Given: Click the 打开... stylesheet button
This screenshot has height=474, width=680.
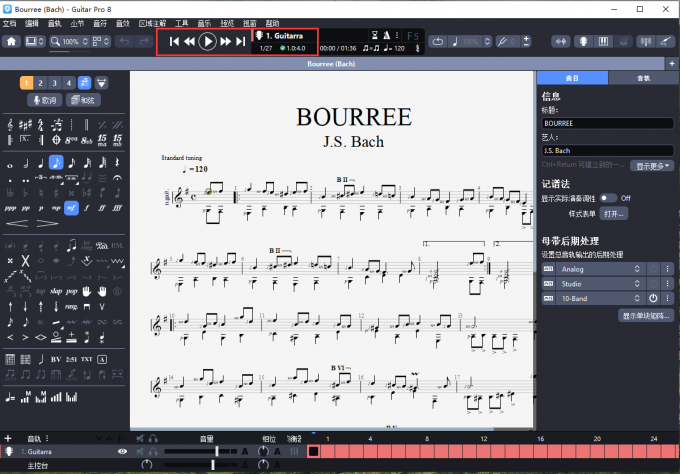Looking at the screenshot, I should click(x=613, y=214).
